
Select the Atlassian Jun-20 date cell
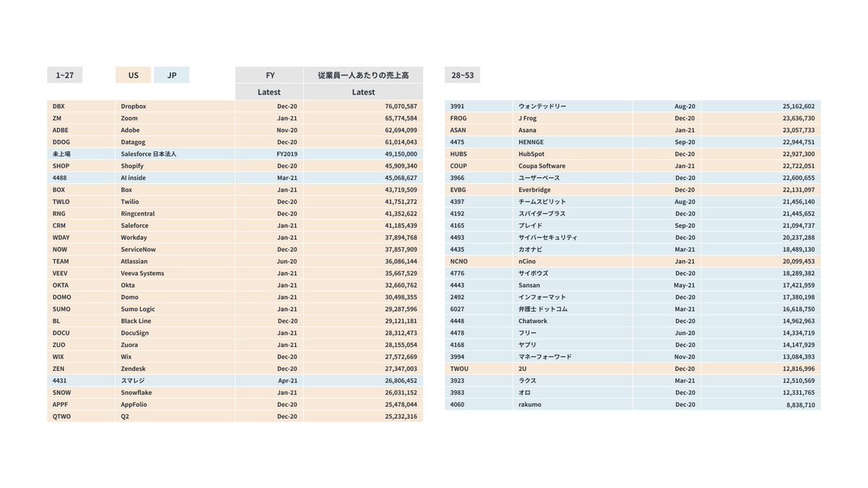(269, 261)
